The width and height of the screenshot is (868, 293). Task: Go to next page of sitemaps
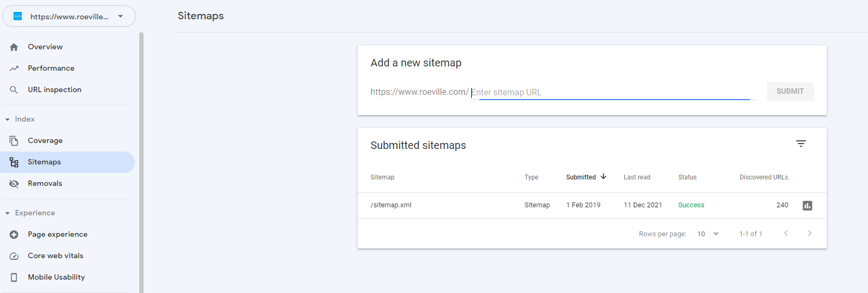[x=810, y=233]
